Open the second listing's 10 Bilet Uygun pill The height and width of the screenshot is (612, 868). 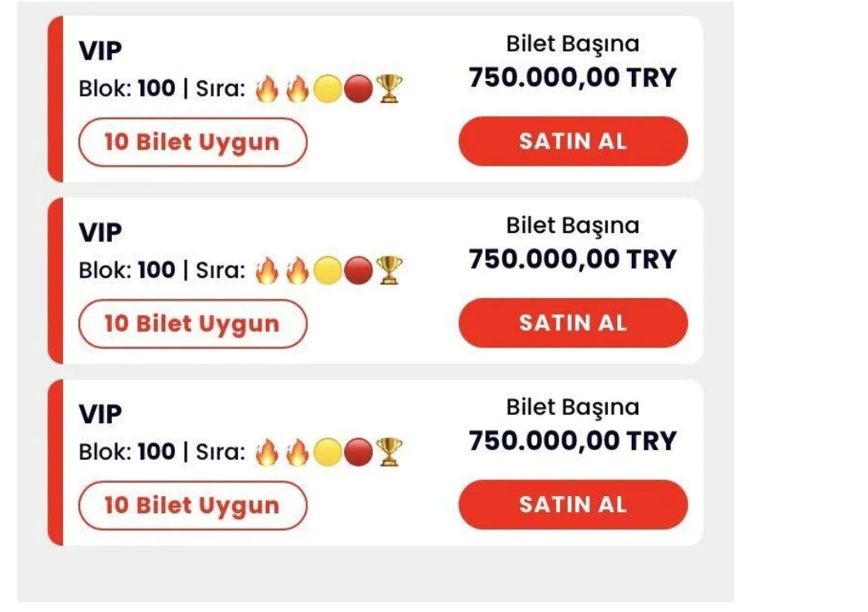[x=192, y=324]
